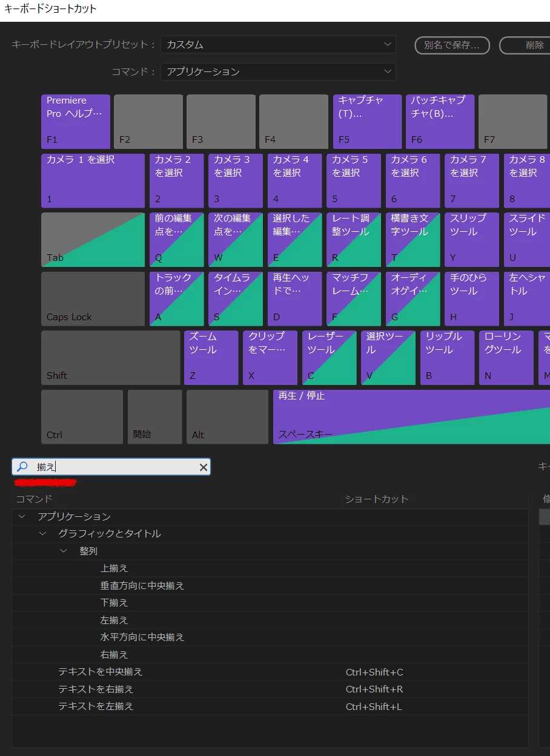Click the empty F3 key

pos(221,122)
